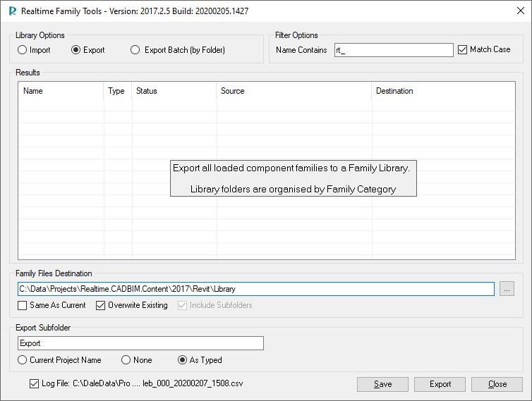
Task: Browse for destination folder with ellipsis button
Action: coord(507,289)
